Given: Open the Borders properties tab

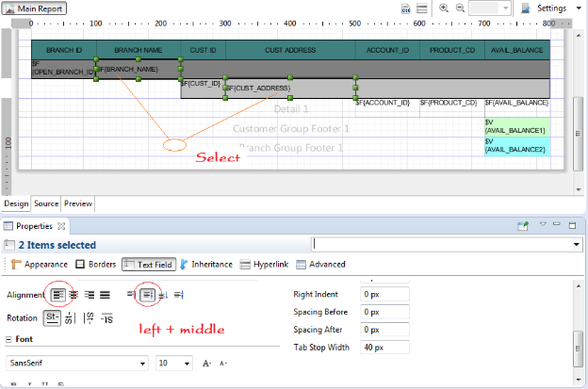Looking at the screenshot, I should tap(95, 265).
